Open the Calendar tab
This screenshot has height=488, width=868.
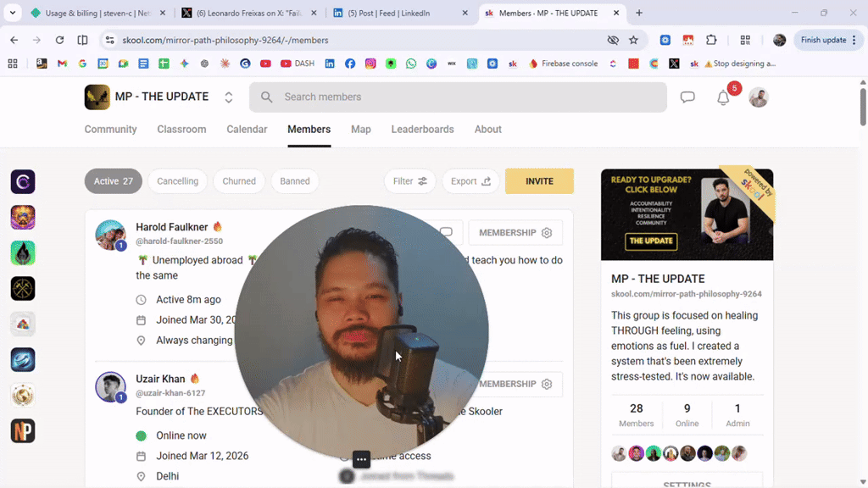(x=247, y=129)
